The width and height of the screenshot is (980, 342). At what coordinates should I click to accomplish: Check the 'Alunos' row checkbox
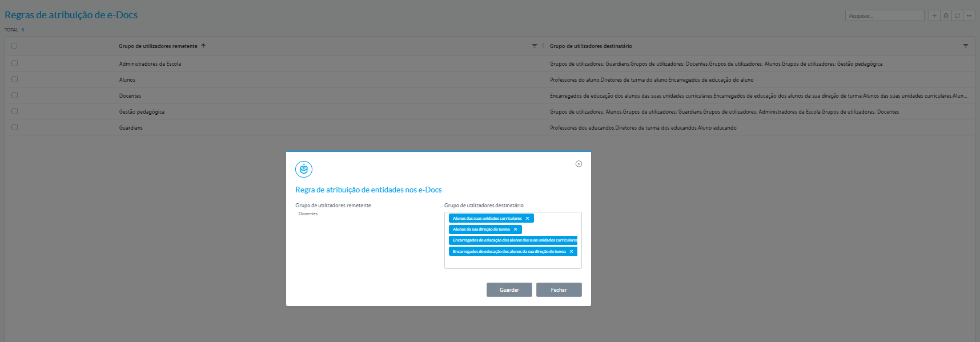point(14,79)
